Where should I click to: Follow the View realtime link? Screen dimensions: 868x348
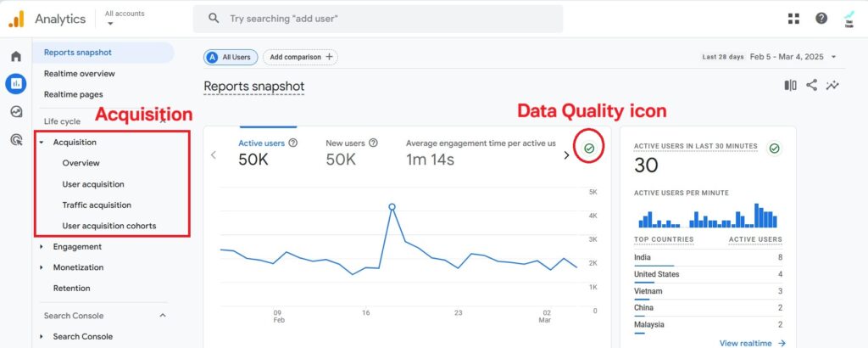tap(753, 343)
